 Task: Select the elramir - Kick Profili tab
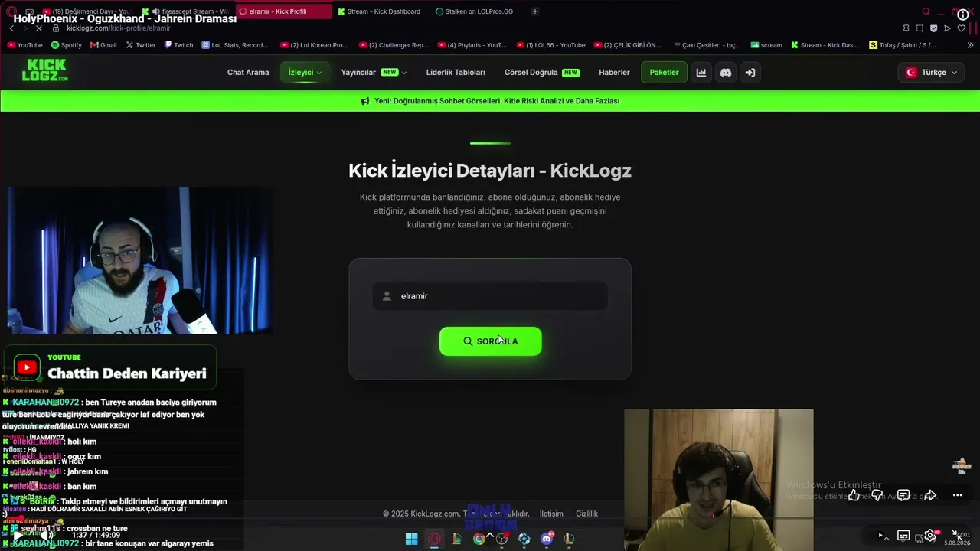[x=283, y=11]
